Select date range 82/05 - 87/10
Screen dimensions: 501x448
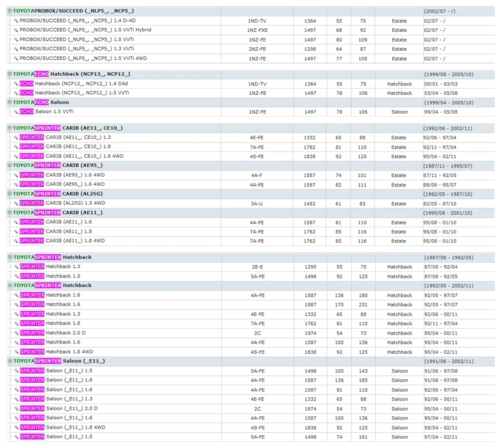tap(440, 204)
